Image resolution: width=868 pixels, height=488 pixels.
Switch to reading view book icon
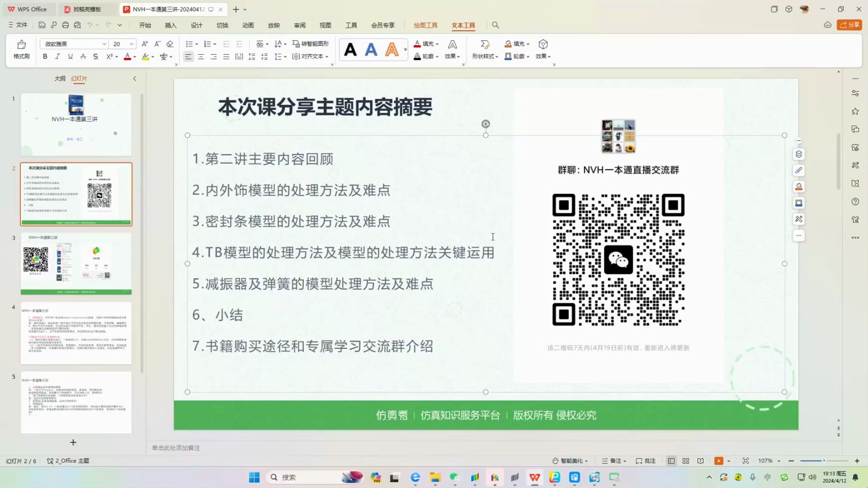(x=700, y=461)
